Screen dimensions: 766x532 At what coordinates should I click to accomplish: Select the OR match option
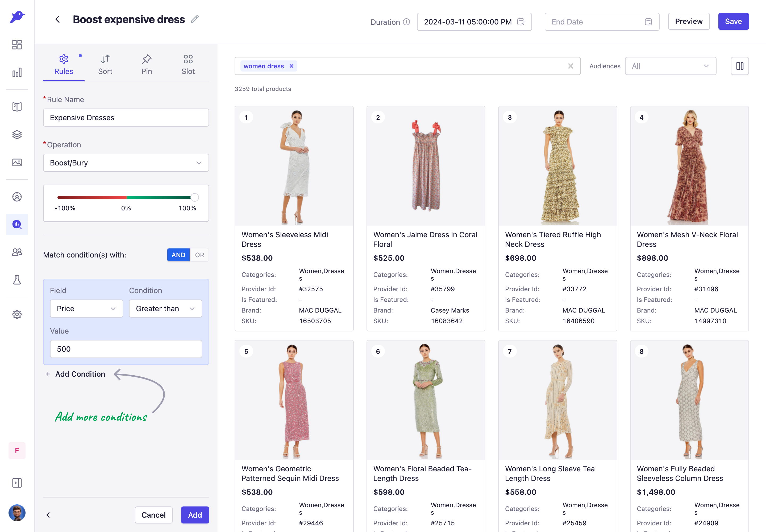coord(199,255)
